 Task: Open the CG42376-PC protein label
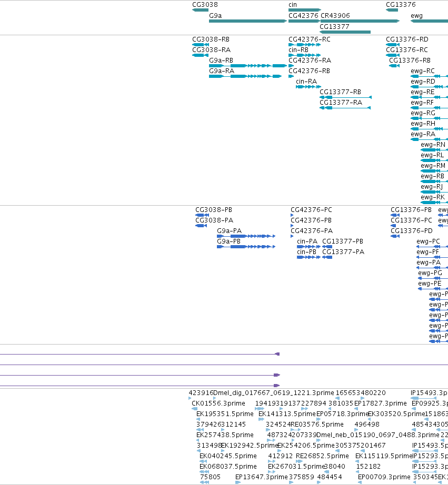(x=312, y=210)
